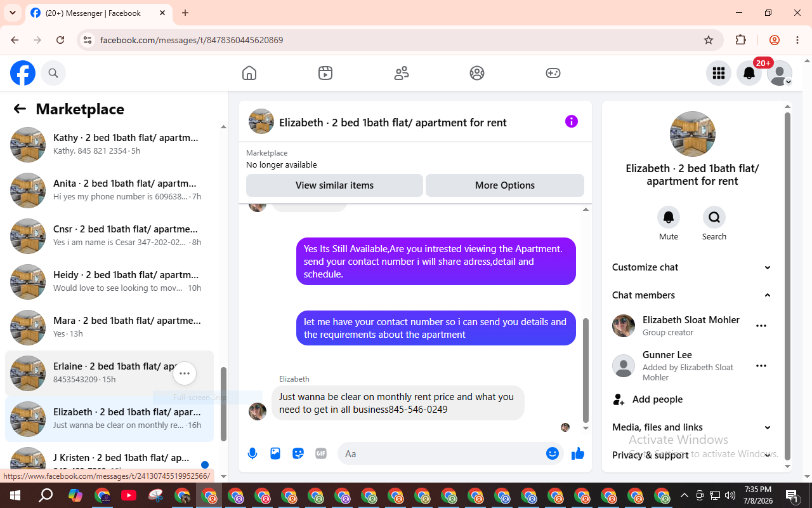
Task: Choose a sticker from sticker icon
Action: [298, 453]
